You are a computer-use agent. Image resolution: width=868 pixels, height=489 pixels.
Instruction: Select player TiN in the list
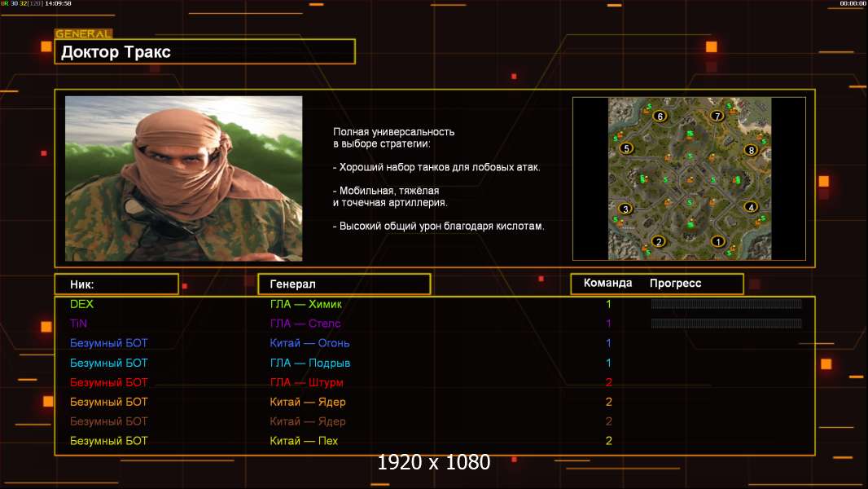coord(78,324)
